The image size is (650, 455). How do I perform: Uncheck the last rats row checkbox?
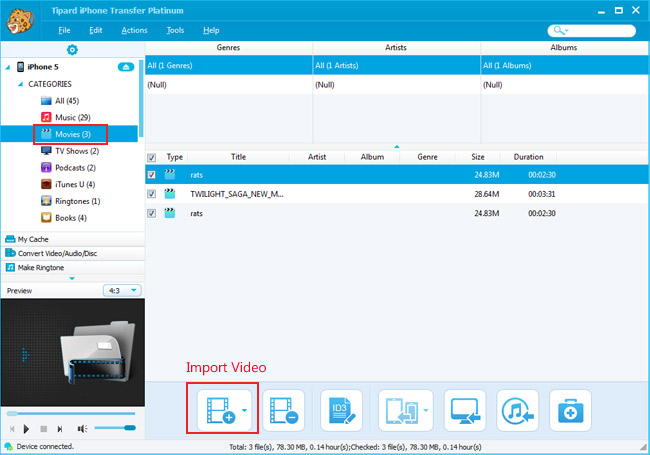click(152, 213)
